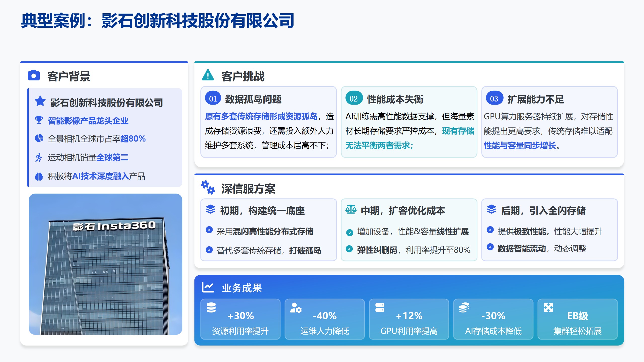The image size is (644, 362).
Task: Click the pie chart icon beside 全景相机全球市占率
Action: (39, 138)
